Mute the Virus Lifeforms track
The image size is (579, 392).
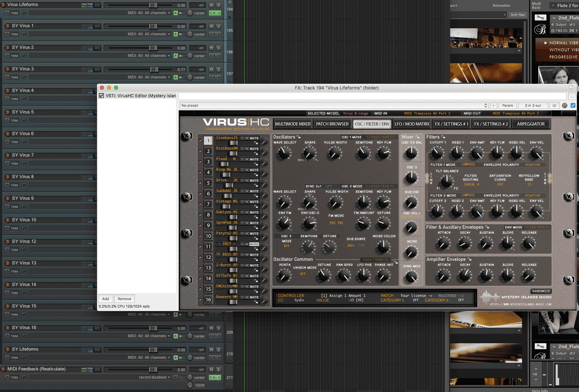tap(211, 5)
